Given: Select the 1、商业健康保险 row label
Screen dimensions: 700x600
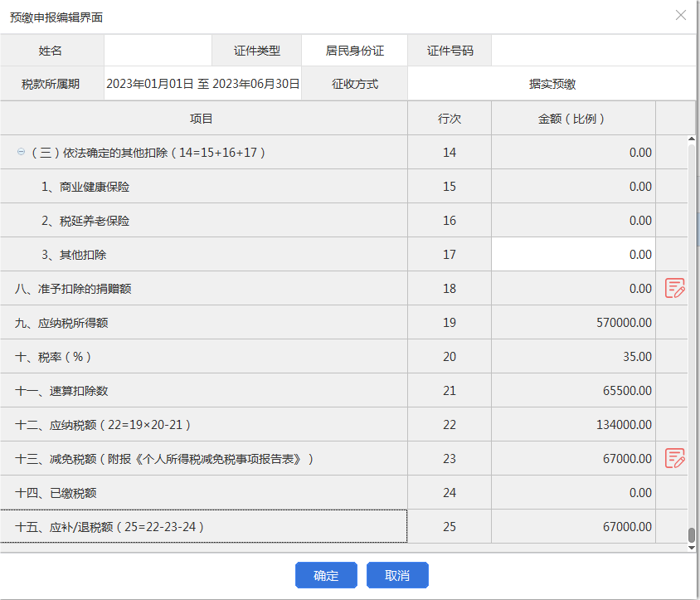Looking at the screenshot, I should click(85, 187).
